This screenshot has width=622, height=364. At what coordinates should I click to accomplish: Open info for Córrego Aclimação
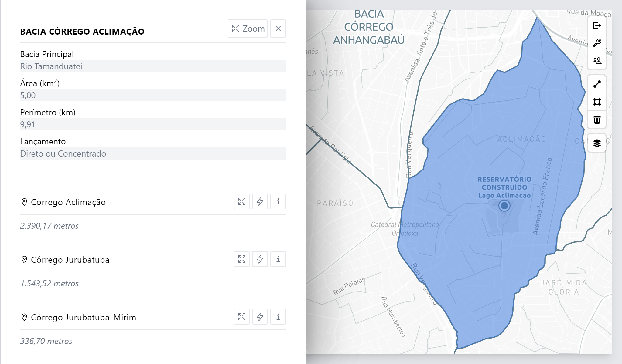click(x=278, y=201)
